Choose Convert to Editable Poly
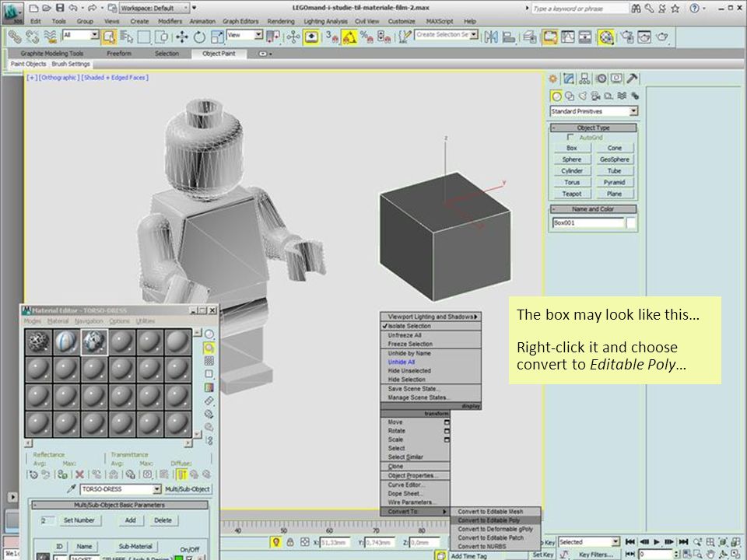This screenshot has width=747, height=560. click(496, 520)
